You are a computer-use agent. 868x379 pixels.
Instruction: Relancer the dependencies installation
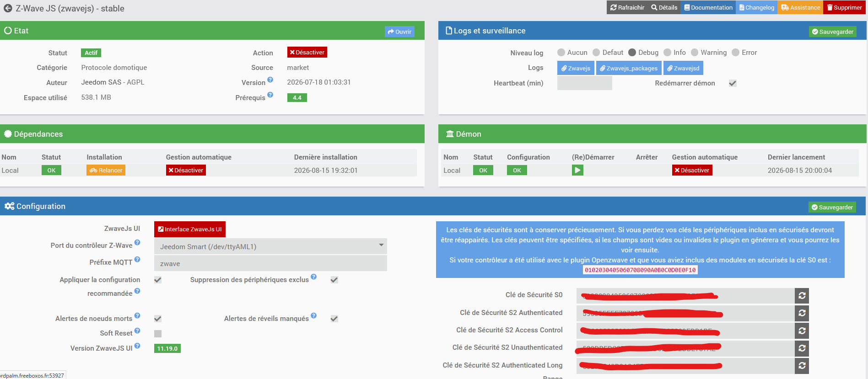pos(106,170)
